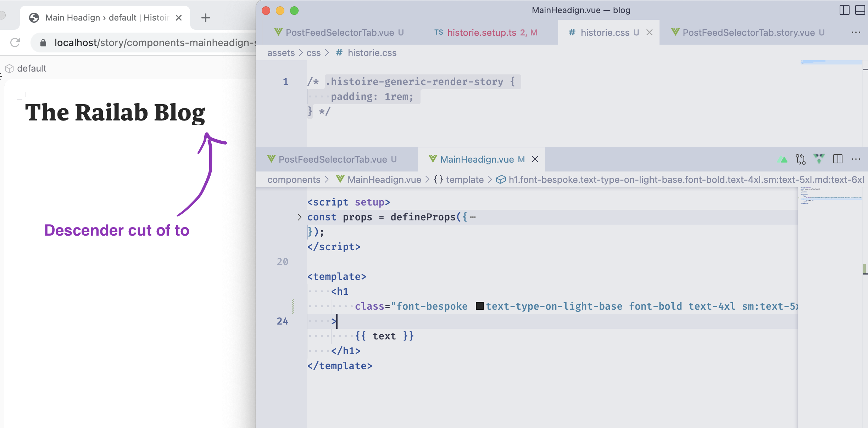The height and width of the screenshot is (428, 868).
Task: Click MainHeadign.vue breadcrumb
Action: point(379,180)
